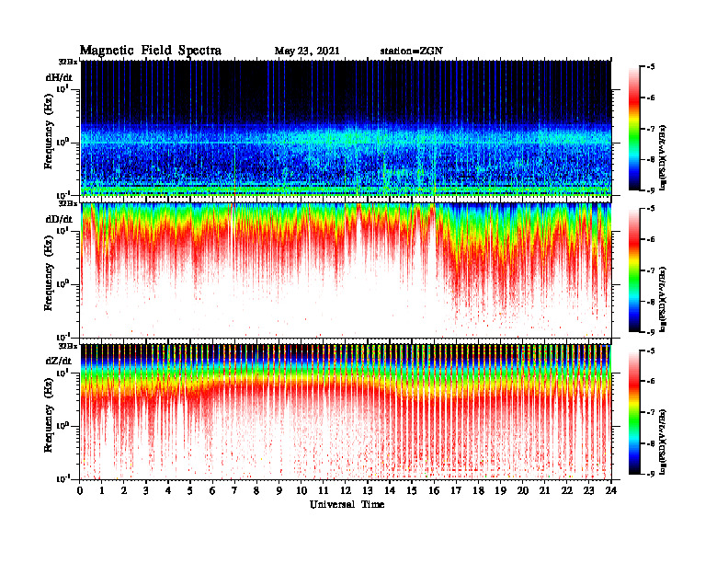Click the "32Hz" label above dD/dt axis
The image size is (728, 563).
click(x=68, y=203)
